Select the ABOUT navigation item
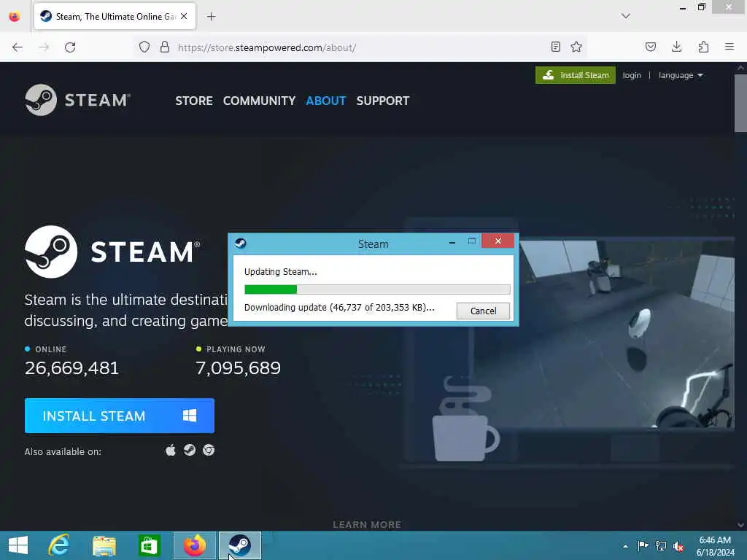 click(x=326, y=101)
